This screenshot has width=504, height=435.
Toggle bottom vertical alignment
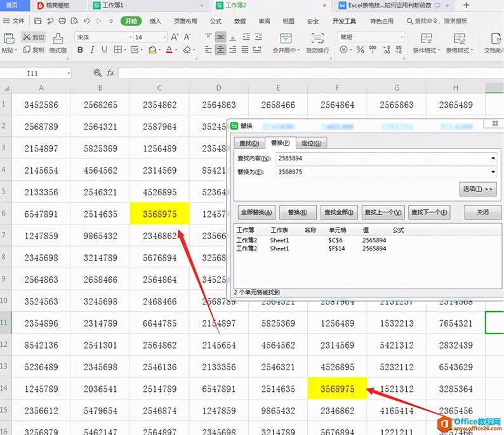pos(233,37)
